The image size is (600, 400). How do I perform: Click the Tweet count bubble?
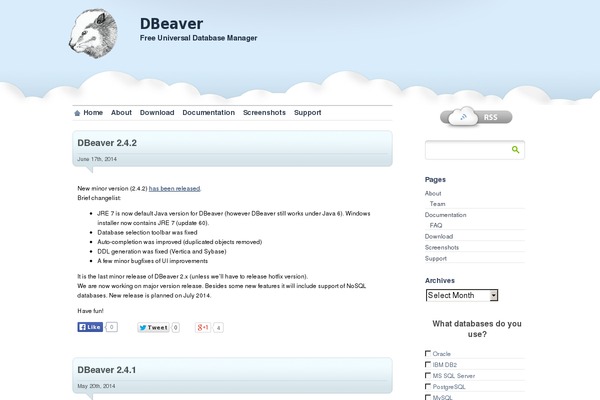tap(176, 327)
